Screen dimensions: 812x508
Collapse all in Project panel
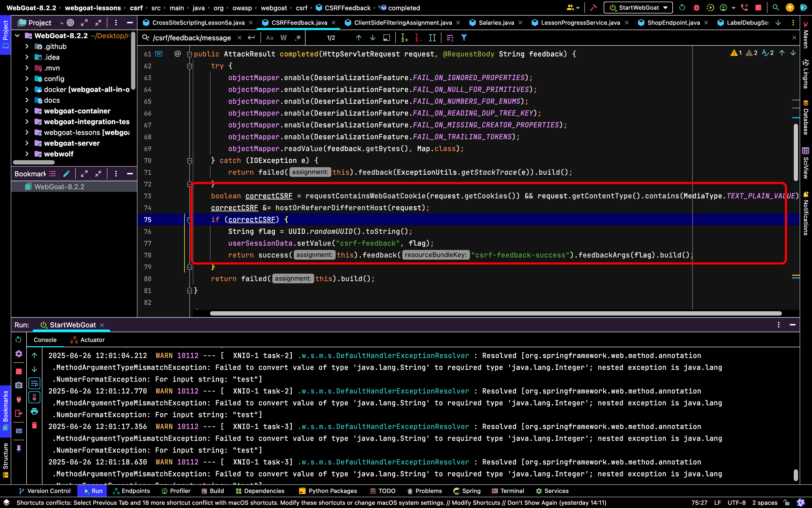coord(98,23)
